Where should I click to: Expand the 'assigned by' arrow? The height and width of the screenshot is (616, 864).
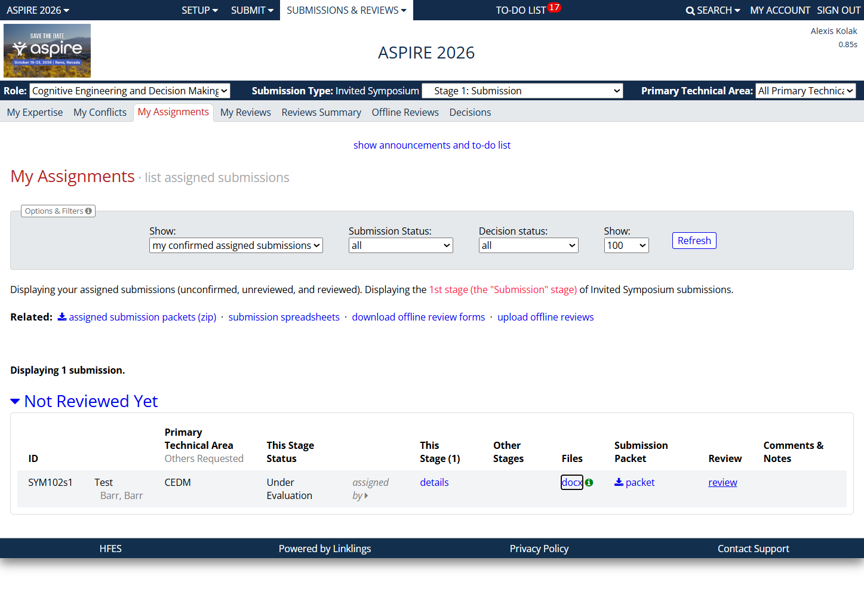[366, 496]
